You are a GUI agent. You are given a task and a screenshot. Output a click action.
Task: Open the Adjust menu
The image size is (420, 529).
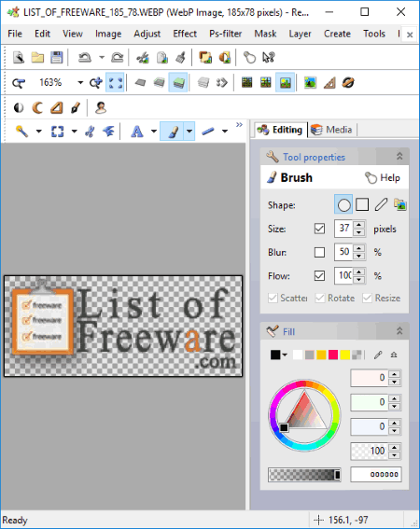click(147, 34)
